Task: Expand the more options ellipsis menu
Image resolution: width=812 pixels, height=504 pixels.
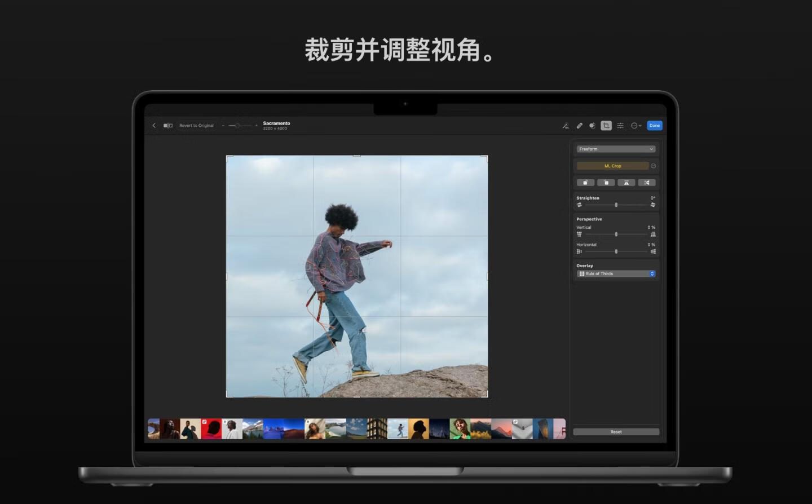Action: [x=636, y=126]
